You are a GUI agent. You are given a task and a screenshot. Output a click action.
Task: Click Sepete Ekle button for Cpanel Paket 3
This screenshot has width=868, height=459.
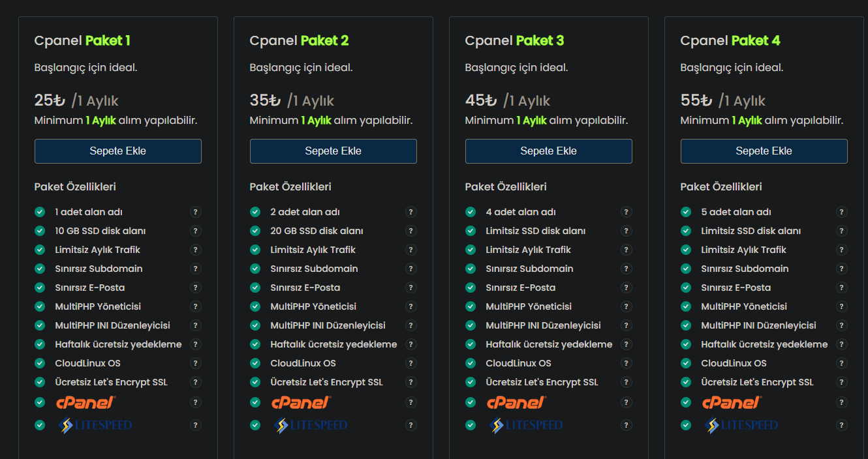(549, 151)
